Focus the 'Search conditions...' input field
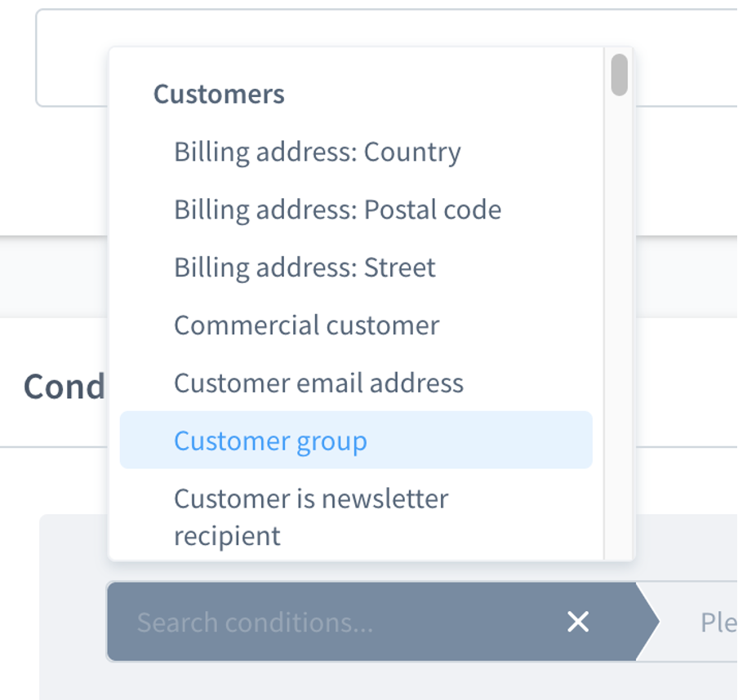 coord(330,622)
